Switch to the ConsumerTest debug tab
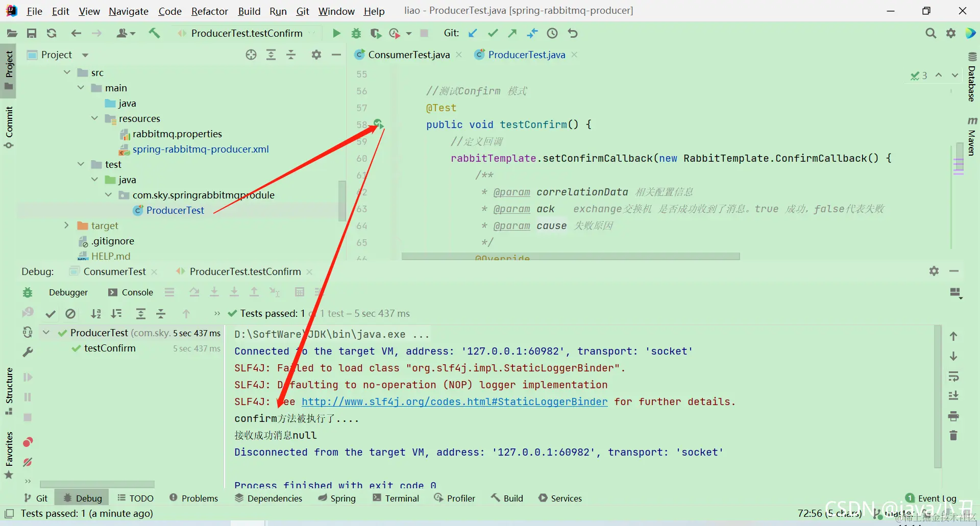This screenshot has width=980, height=526. 114,271
